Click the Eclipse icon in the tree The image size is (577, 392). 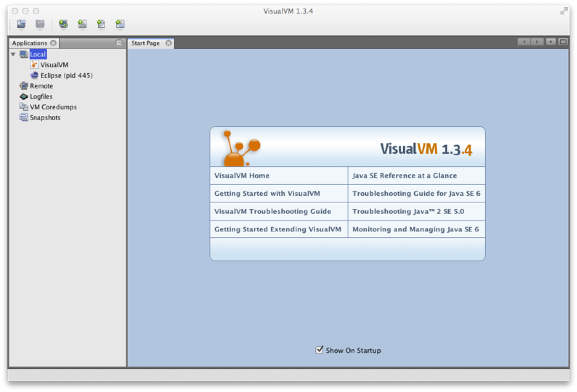(34, 75)
